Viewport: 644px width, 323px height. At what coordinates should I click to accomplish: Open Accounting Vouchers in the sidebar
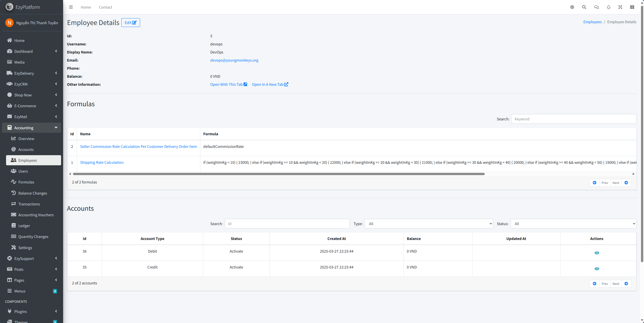[x=34, y=215]
